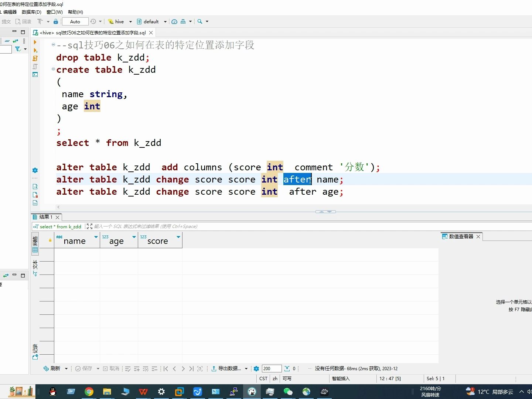532x399 pixels.
Task: Switch to the 结果 1 results tab
Action: click(46, 217)
